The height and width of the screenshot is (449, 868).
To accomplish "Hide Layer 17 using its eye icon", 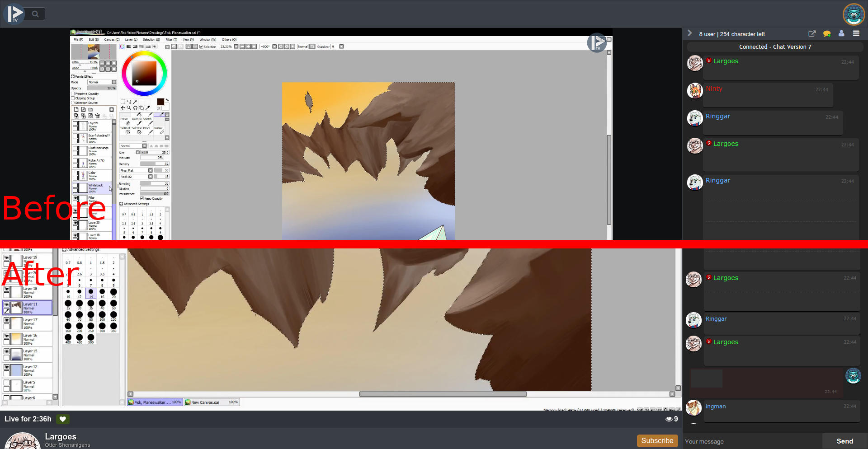I will click(x=6, y=320).
